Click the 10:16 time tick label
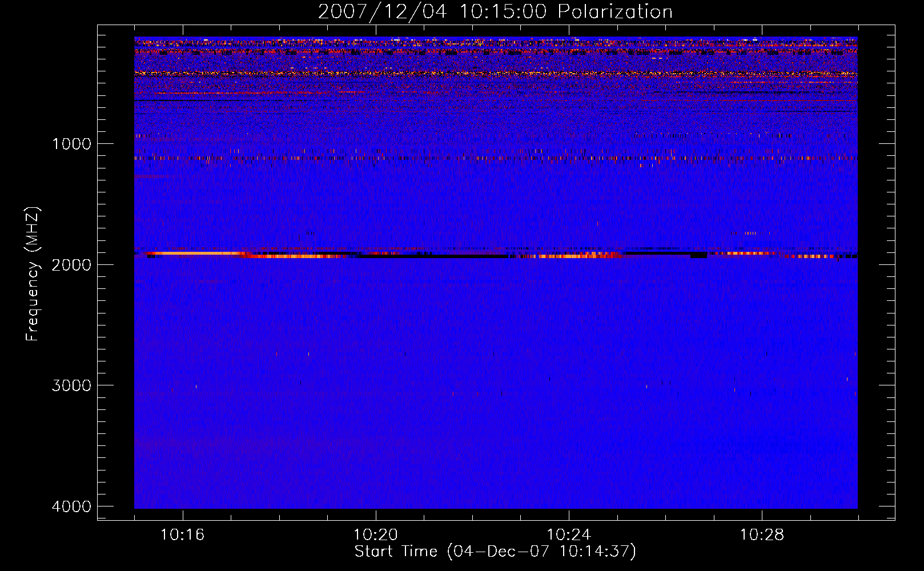This screenshot has width=924, height=571. pyautogui.click(x=182, y=535)
